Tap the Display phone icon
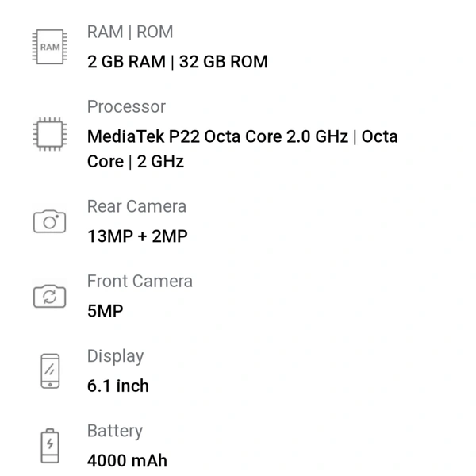 49,370
